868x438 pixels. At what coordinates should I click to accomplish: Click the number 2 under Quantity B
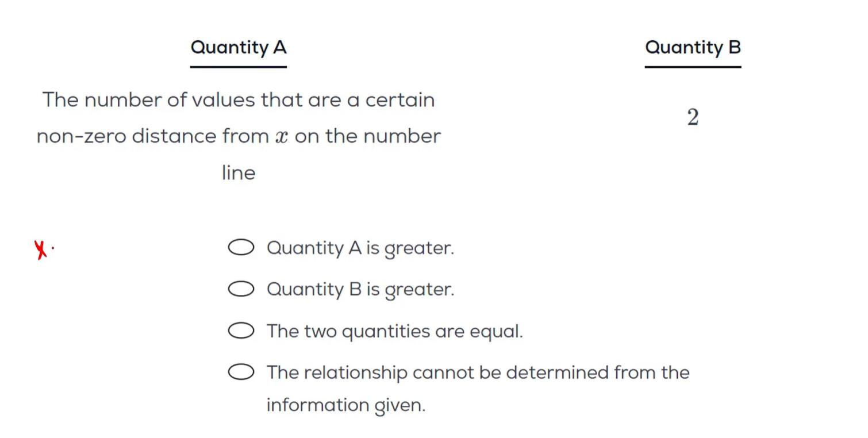(693, 118)
